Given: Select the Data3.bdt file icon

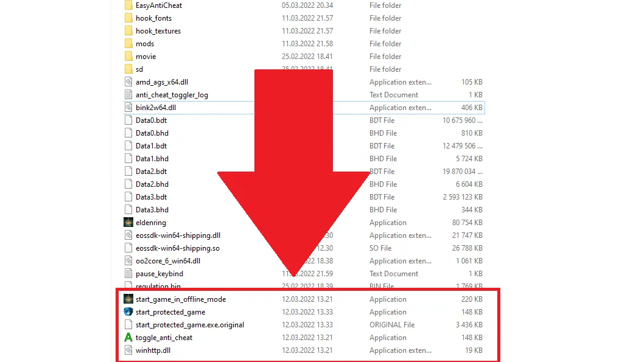Looking at the screenshot, I should click(128, 197).
